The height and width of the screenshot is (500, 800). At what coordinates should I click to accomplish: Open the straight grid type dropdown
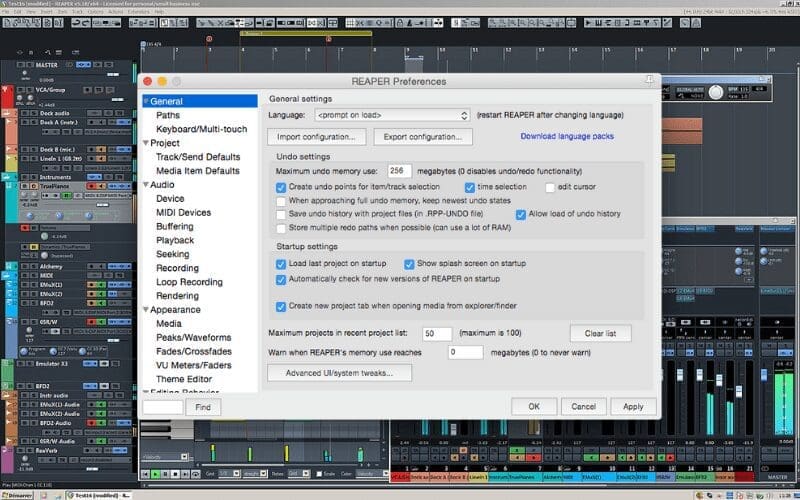pos(255,473)
